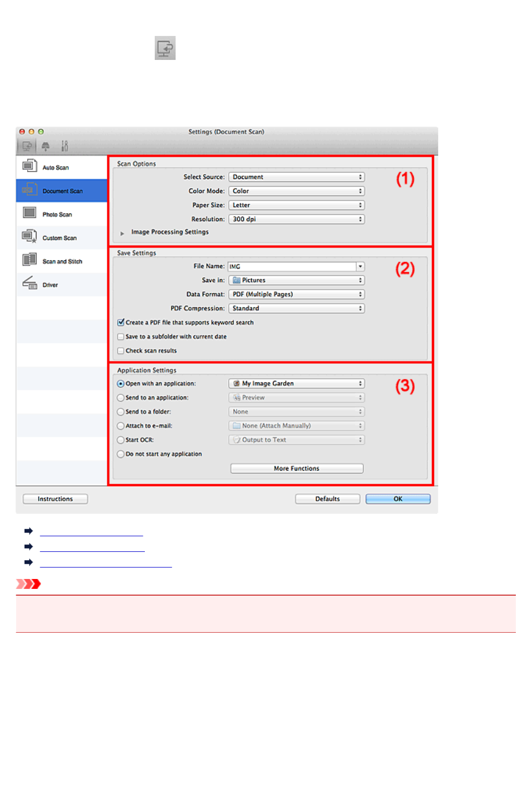Expand Image Processing Settings

pos(122,233)
